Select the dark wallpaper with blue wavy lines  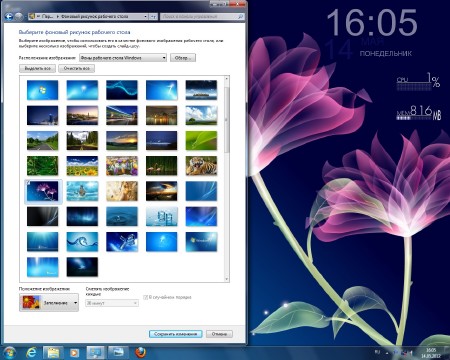[122, 90]
